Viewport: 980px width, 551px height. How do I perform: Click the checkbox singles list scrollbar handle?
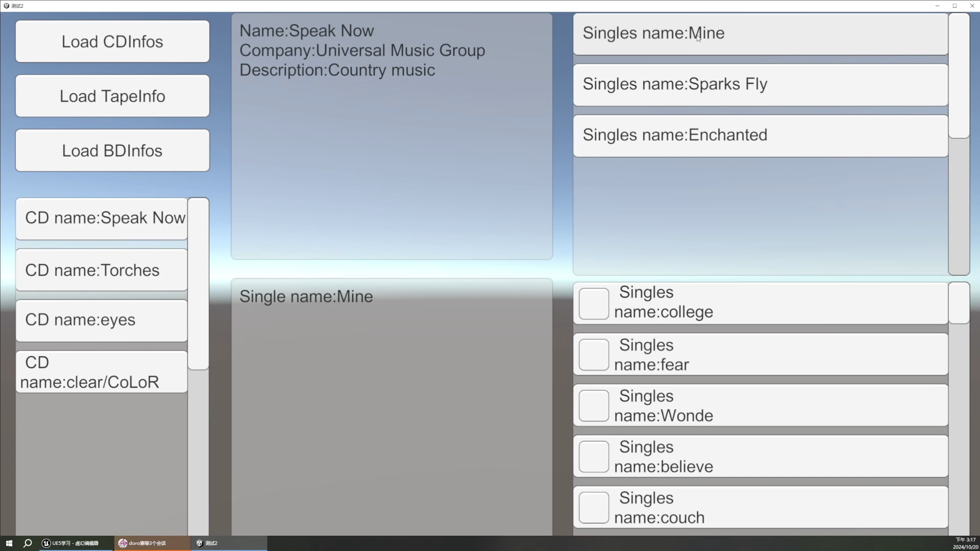[959, 303]
